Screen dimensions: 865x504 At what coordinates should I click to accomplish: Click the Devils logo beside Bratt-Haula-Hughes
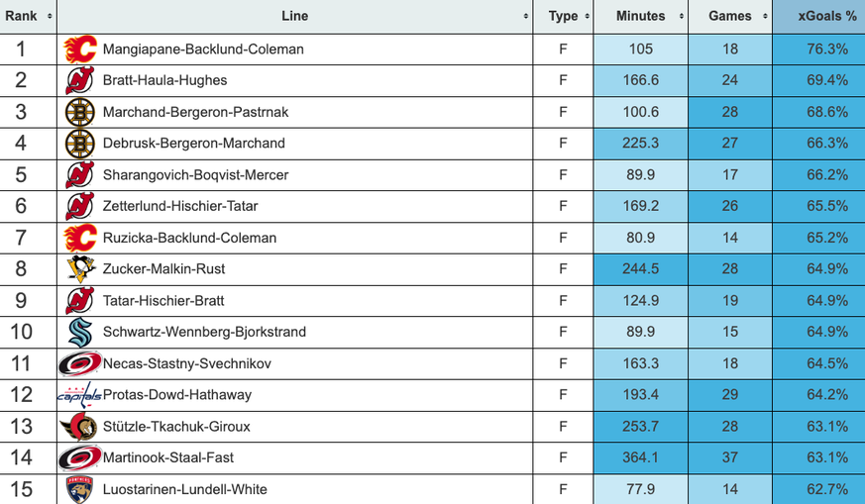coord(79,80)
